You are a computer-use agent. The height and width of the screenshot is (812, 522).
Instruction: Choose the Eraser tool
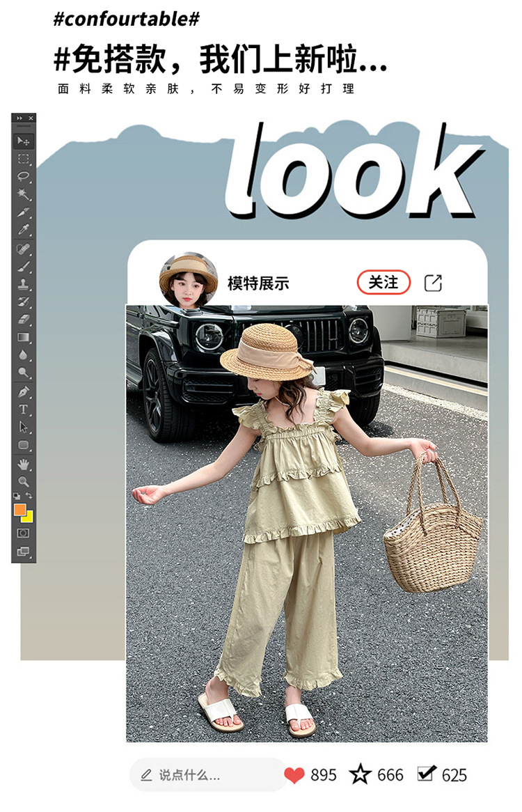pyautogui.click(x=24, y=320)
